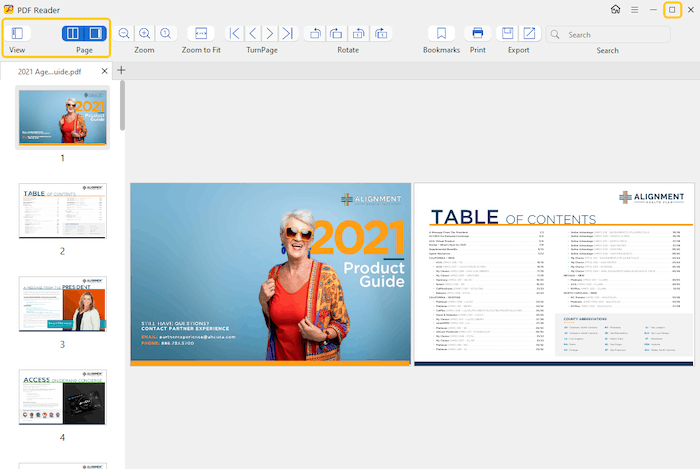This screenshot has width=700, height=469.
Task: Click the Export save icon
Action: pyautogui.click(x=508, y=33)
